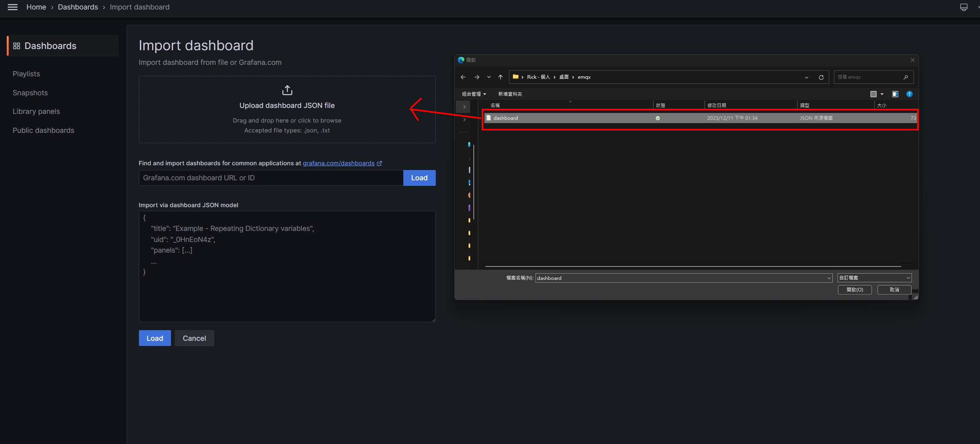The width and height of the screenshot is (980, 444).
Task: Expand the first navigation pane tree node
Action: 464,107
